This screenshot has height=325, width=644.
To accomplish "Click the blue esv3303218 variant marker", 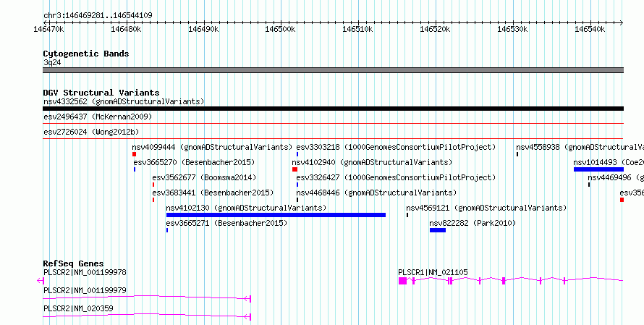I will [x=297, y=154].
